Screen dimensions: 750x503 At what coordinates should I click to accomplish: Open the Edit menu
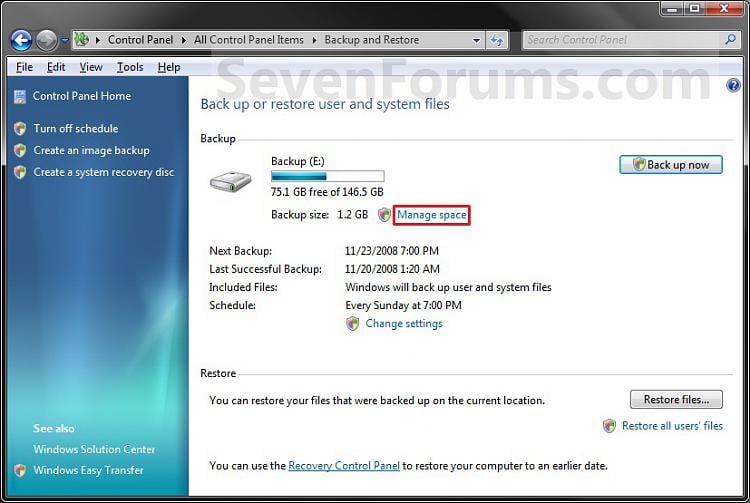pyautogui.click(x=56, y=67)
